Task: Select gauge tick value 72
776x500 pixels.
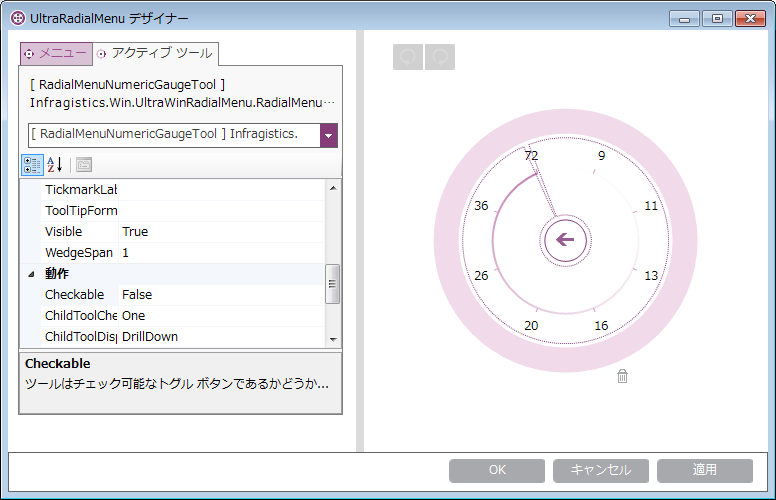Action: 531,155
